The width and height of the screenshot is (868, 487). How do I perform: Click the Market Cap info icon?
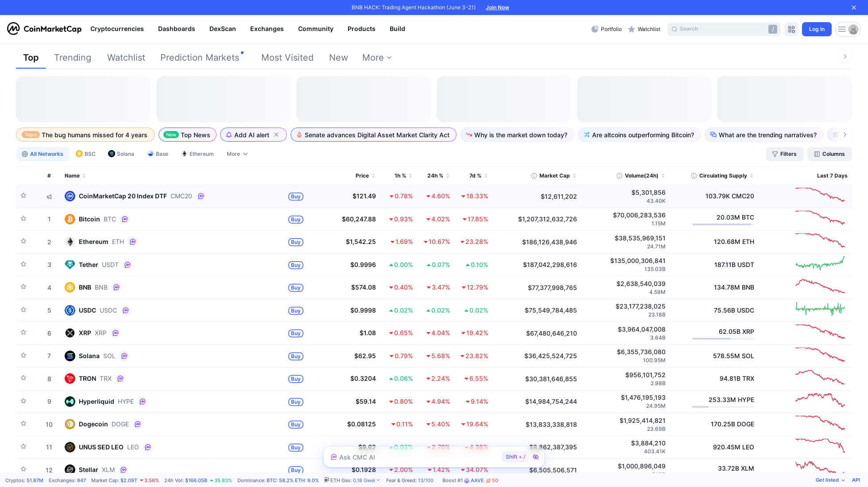point(534,176)
